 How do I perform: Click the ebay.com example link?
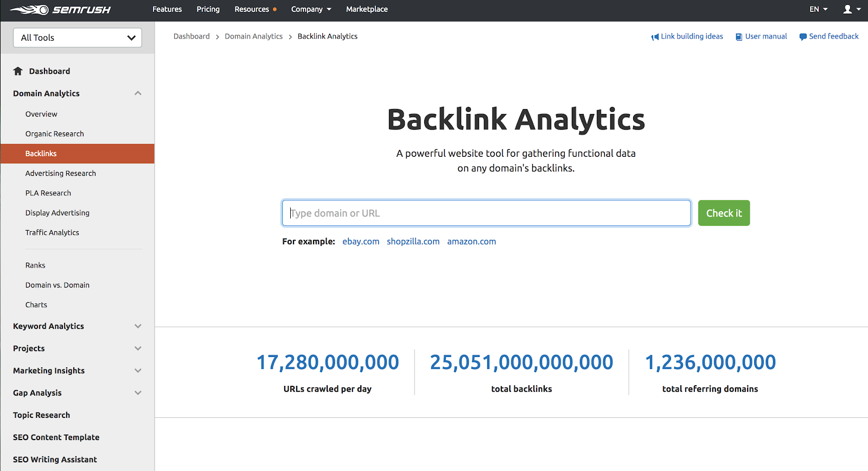tap(361, 241)
